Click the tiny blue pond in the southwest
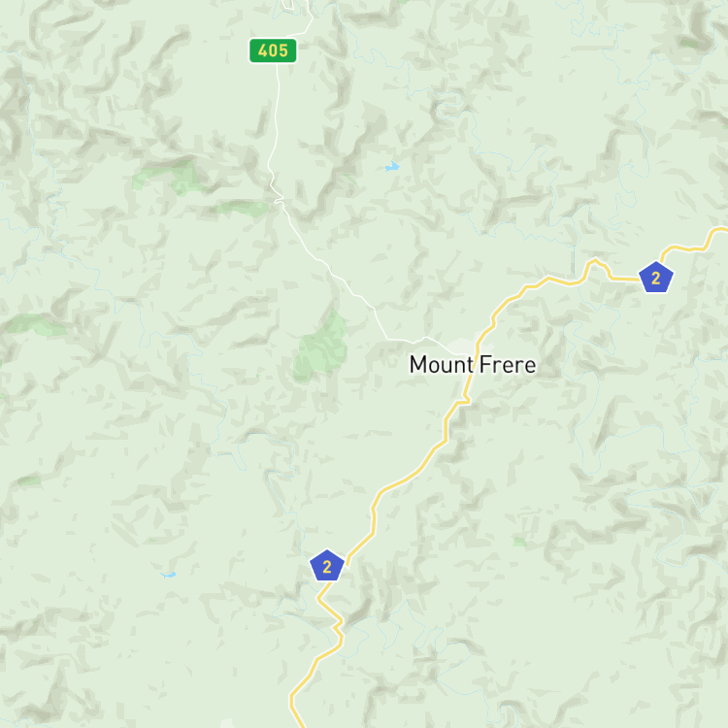The image size is (728, 728). (x=168, y=575)
